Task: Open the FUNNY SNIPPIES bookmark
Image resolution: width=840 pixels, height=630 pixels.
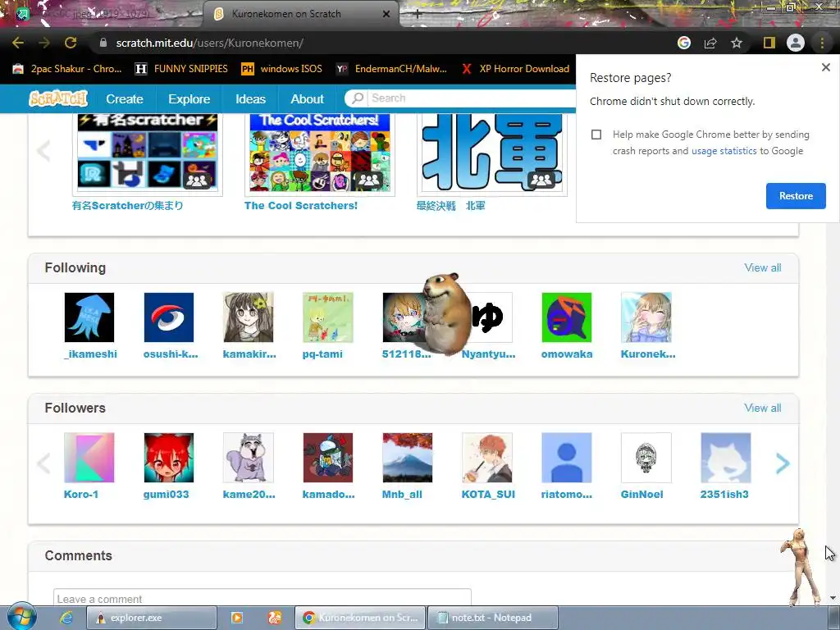Action: point(181,69)
